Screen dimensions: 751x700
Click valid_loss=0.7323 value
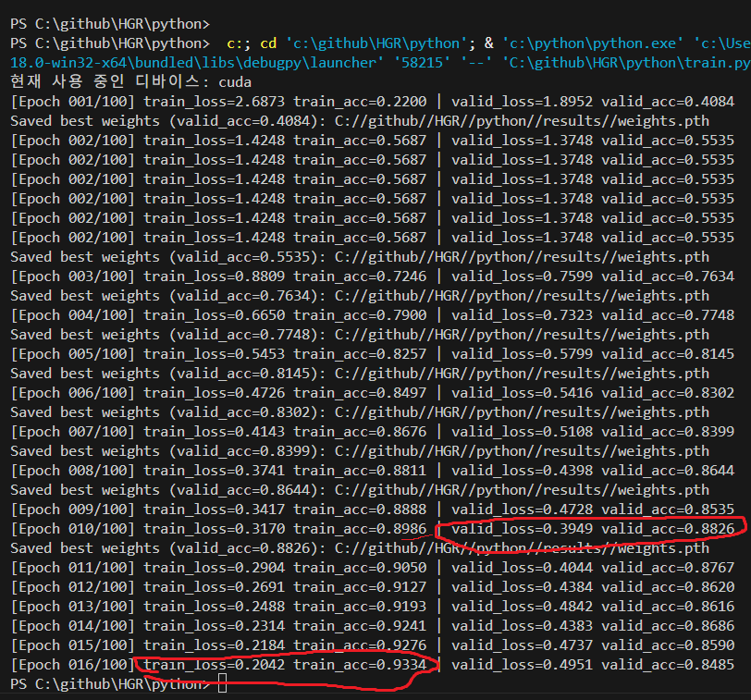522,315
